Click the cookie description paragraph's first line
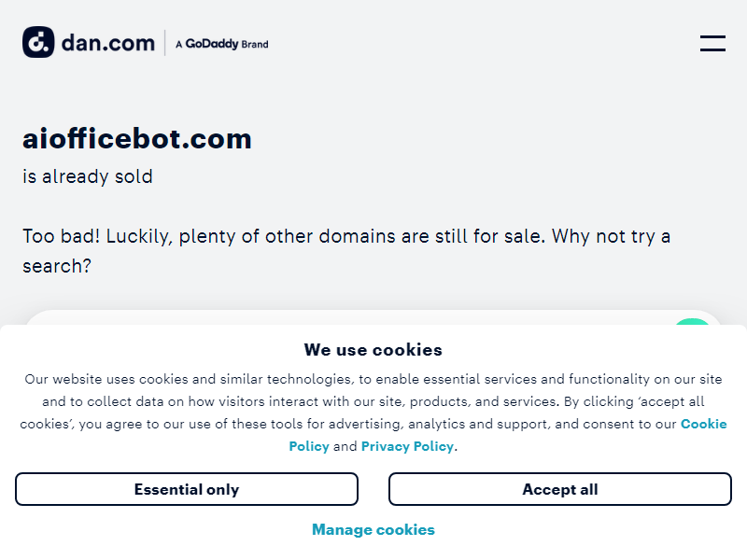Image resolution: width=747 pixels, height=560 pixels. click(x=373, y=379)
